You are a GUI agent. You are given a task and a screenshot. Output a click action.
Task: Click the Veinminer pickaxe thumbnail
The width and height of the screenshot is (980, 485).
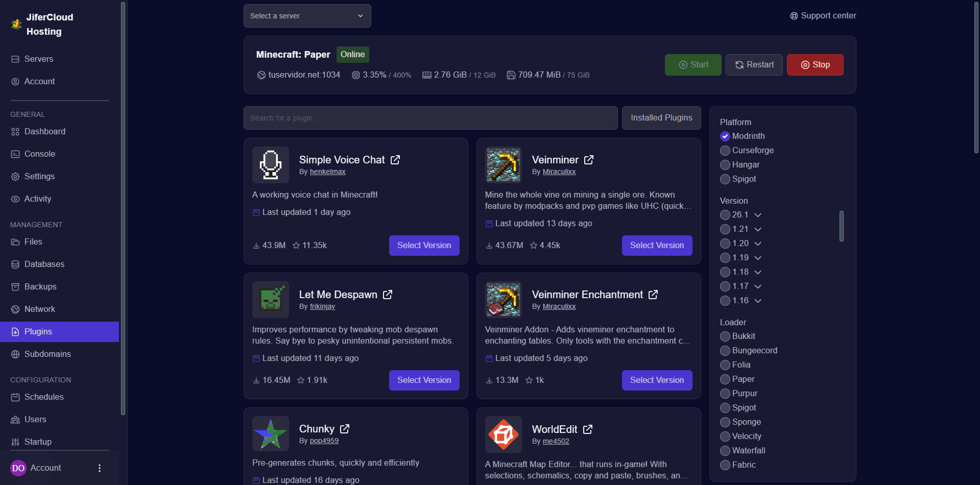tap(504, 165)
